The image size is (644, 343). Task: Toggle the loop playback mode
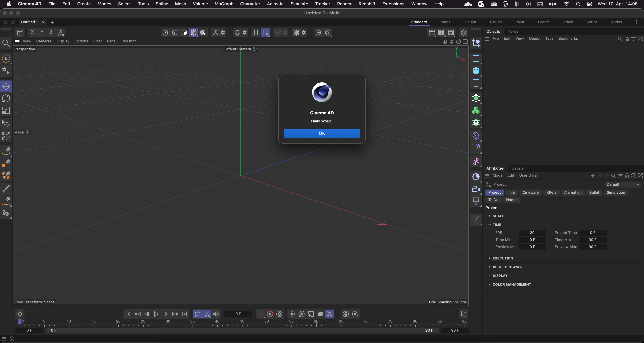click(197, 314)
